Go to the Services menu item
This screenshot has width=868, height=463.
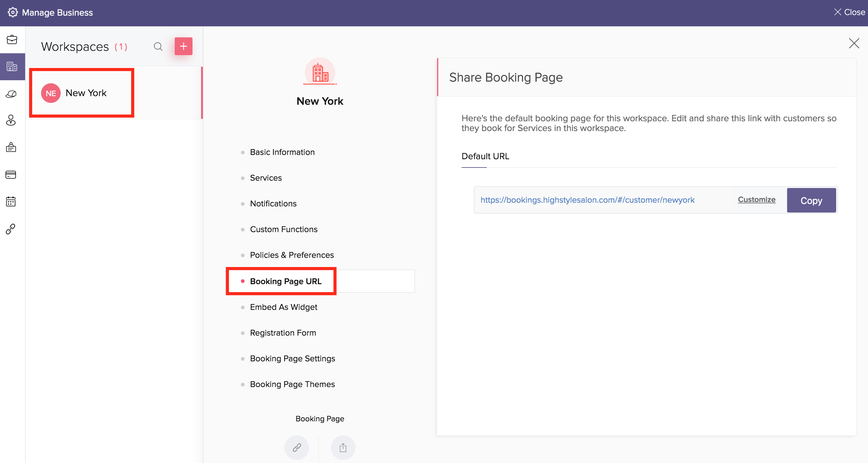[x=265, y=178]
